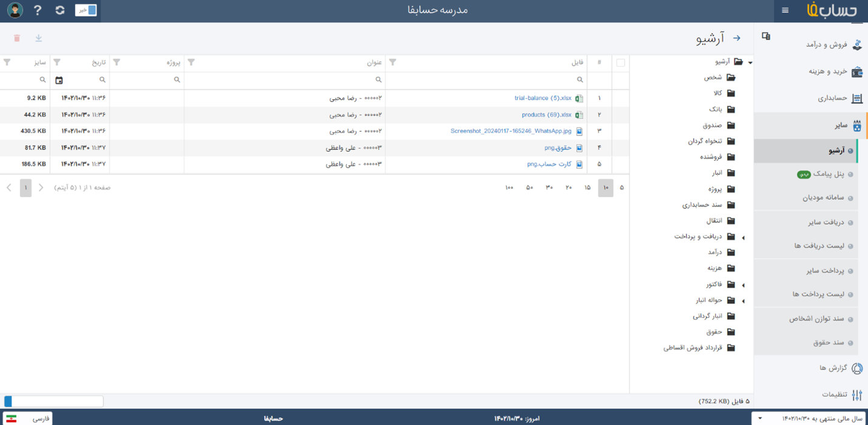
Task: Click filter icon of تاریخ column
Action: click(x=57, y=63)
